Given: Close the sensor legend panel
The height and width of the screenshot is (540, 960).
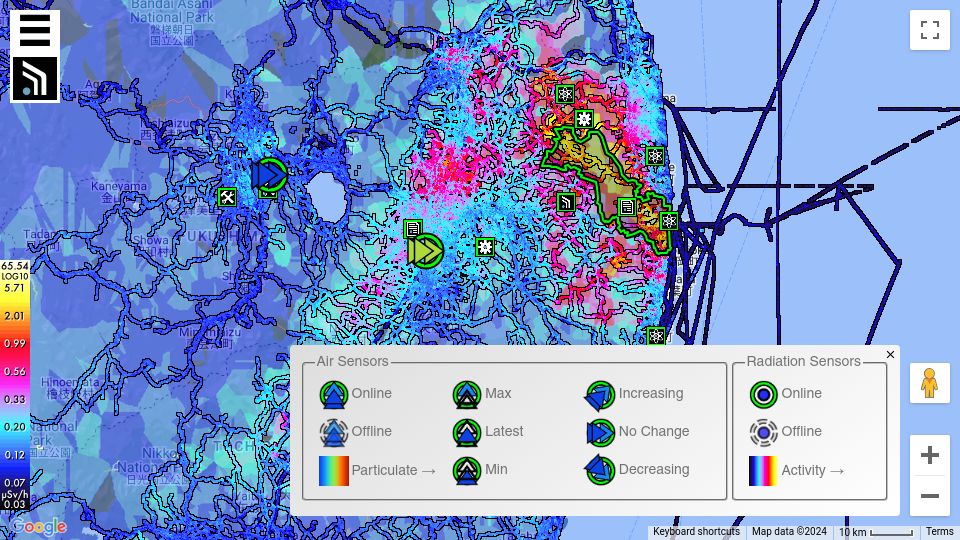Looking at the screenshot, I should click(890, 354).
